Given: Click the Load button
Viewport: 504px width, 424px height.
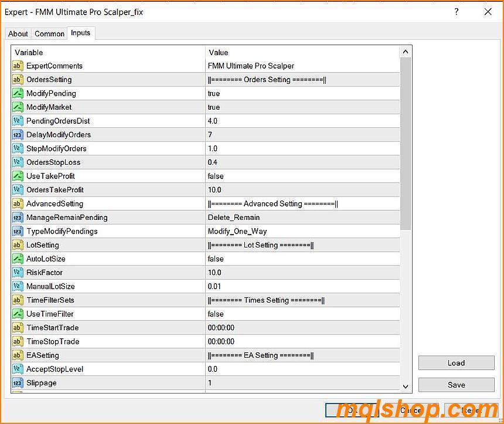Looking at the screenshot, I should tap(456, 362).
